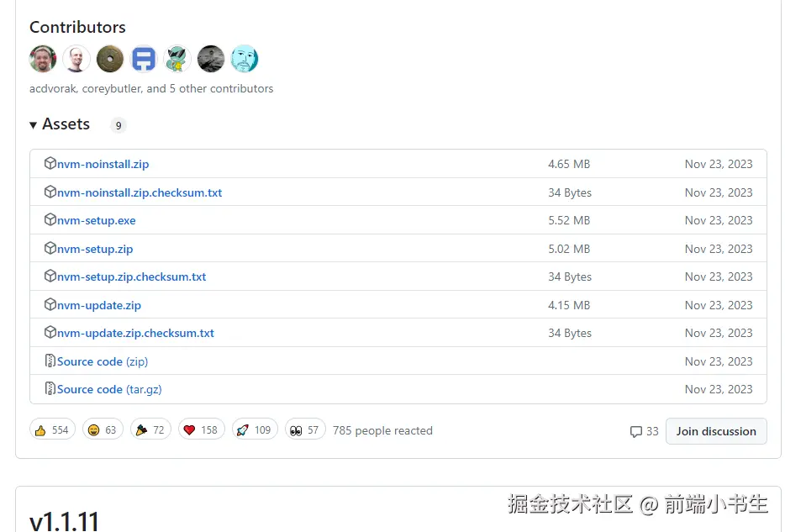Open the 33 comments discussion count

(645, 431)
